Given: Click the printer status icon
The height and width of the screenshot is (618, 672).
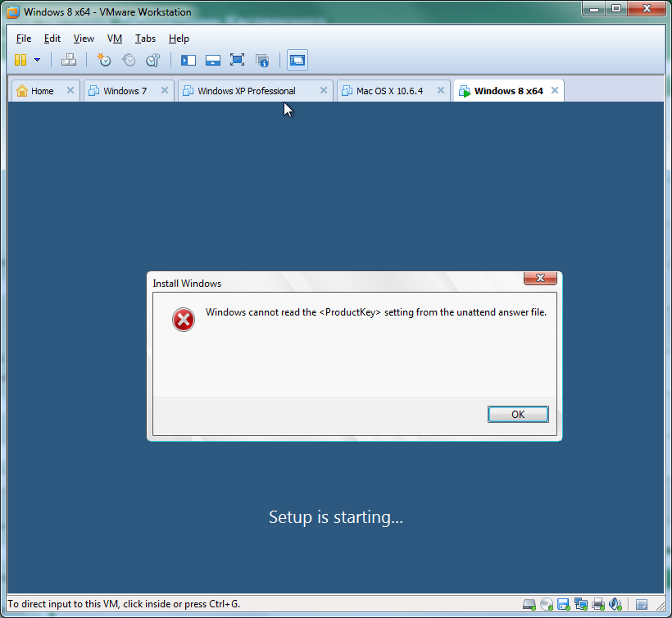Looking at the screenshot, I should [598, 604].
